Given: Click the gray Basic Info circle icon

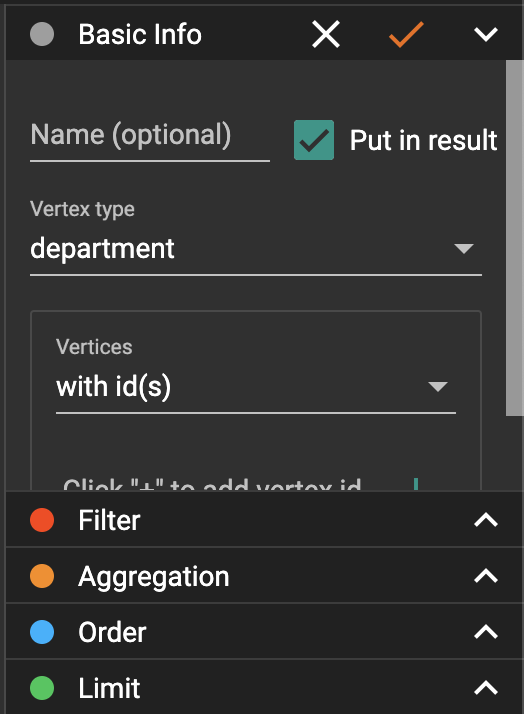Looking at the screenshot, I should click(x=42, y=34).
